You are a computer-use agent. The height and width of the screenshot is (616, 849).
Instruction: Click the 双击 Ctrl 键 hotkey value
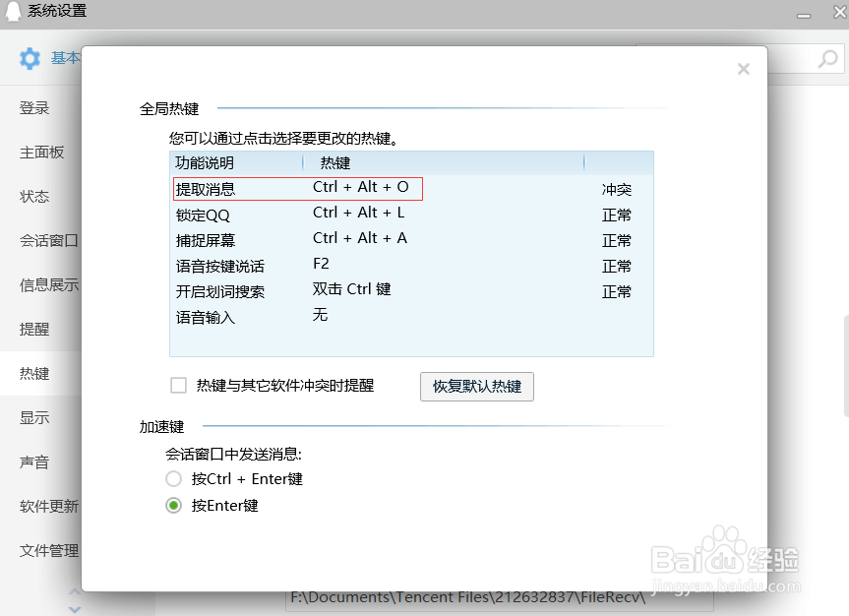(x=351, y=289)
